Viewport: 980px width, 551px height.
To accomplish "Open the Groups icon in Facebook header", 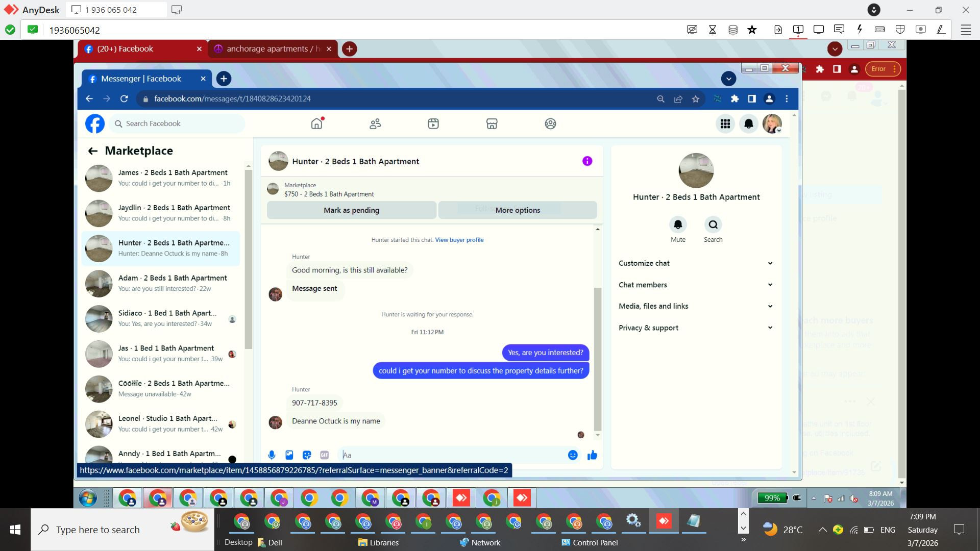I will [x=550, y=123].
